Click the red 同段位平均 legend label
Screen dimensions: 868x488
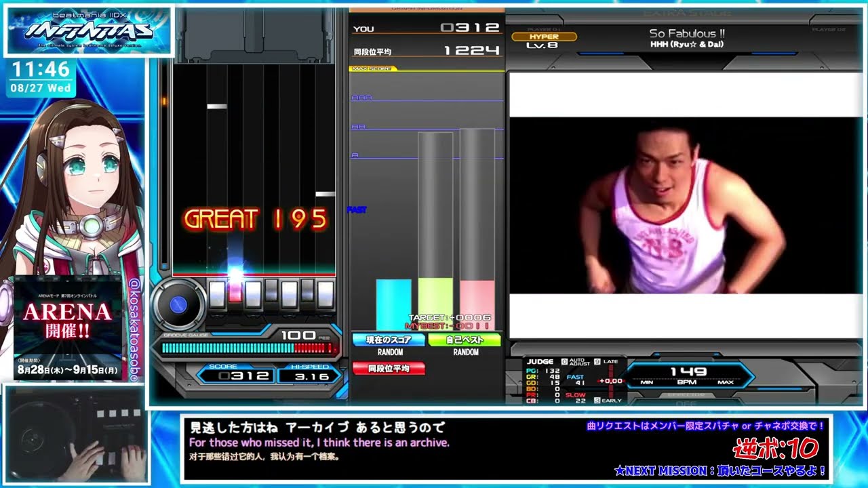point(389,369)
